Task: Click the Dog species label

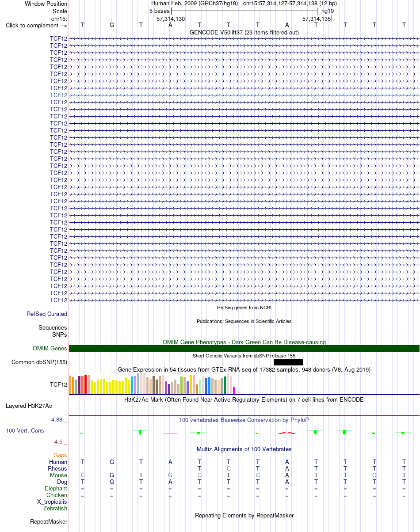Action: tap(62, 482)
